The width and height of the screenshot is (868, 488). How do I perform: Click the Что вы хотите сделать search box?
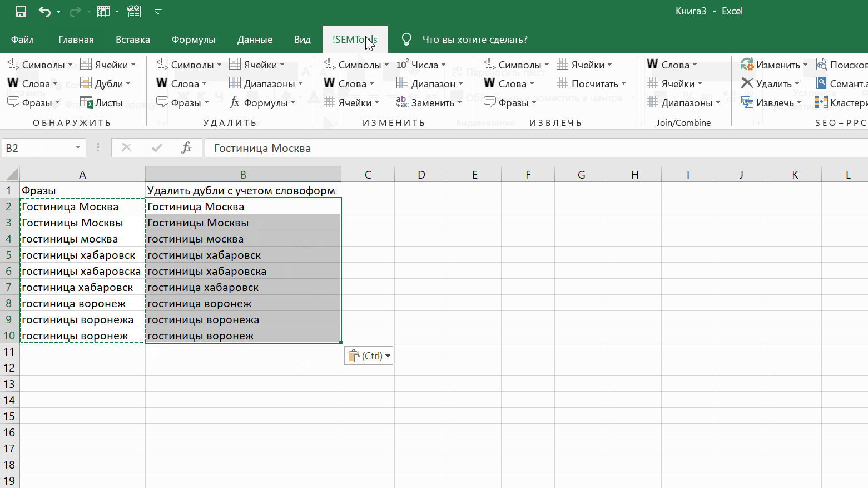click(475, 40)
